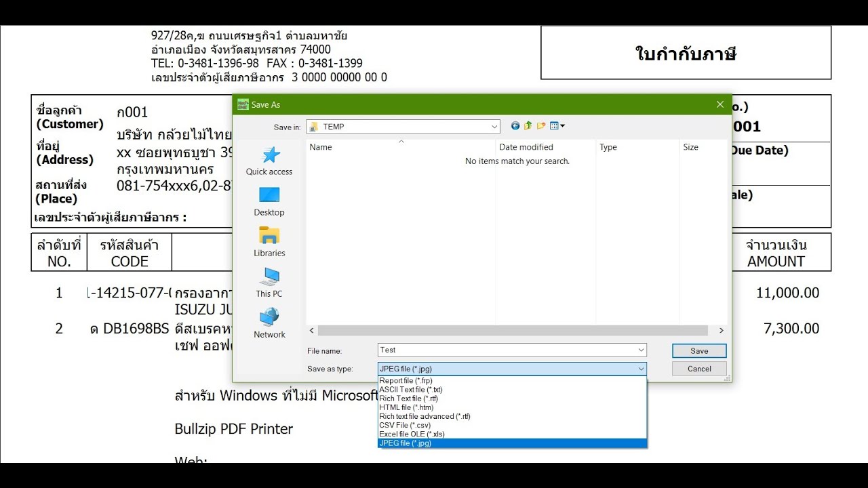The image size is (868, 488).
Task: Click the horizontal scrollbar track in file list
Action: pyautogui.click(x=513, y=331)
